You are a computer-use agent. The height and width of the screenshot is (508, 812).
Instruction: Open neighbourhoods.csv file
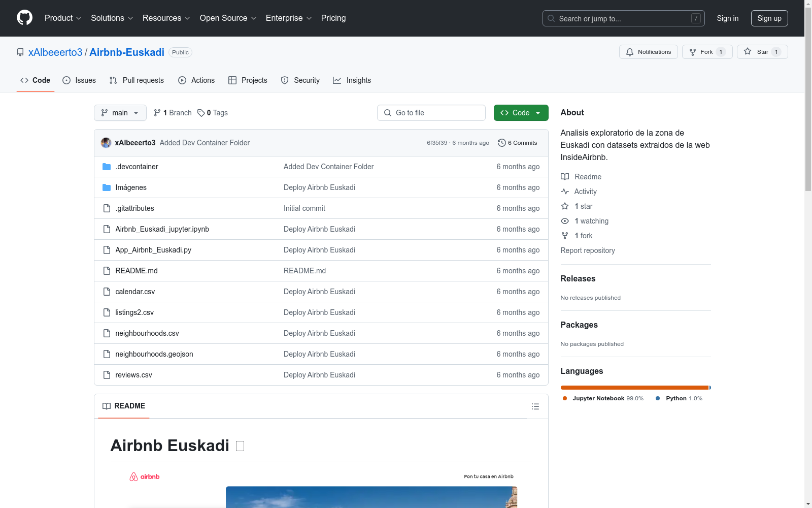147,333
